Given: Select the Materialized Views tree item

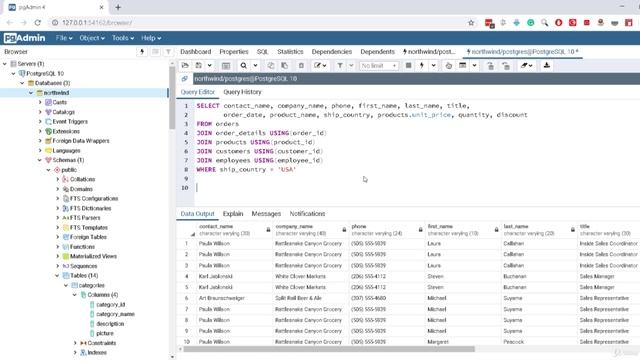Looking at the screenshot, I should 93,256.
